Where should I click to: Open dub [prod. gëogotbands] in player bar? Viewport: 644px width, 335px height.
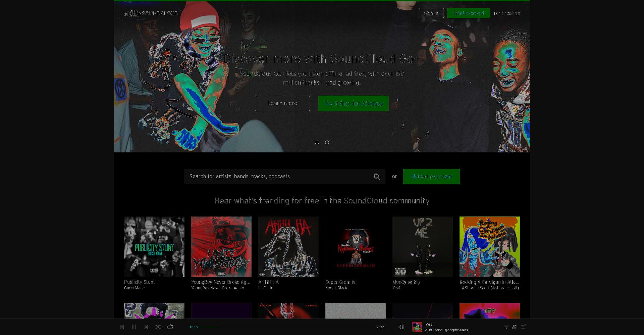tap(447, 330)
